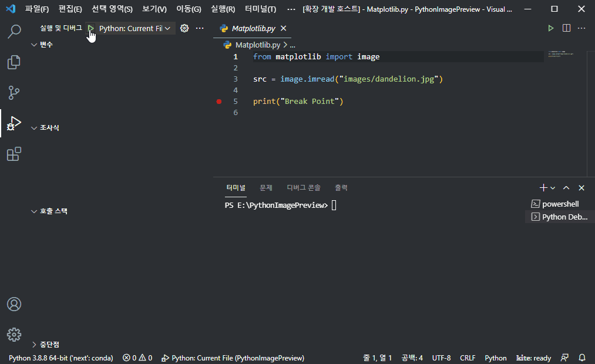Open the notifications bell in status bar
Screen dimensions: 595x364
(582, 358)
